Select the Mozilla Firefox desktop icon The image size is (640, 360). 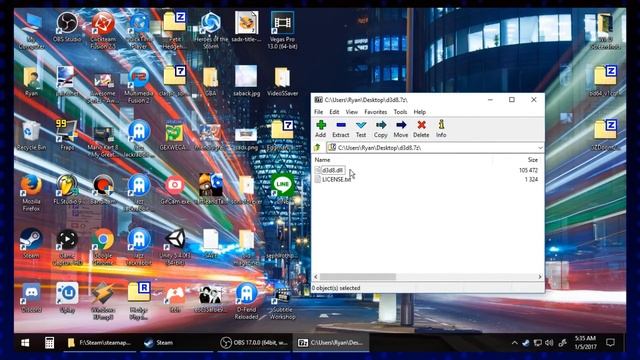point(31,193)
